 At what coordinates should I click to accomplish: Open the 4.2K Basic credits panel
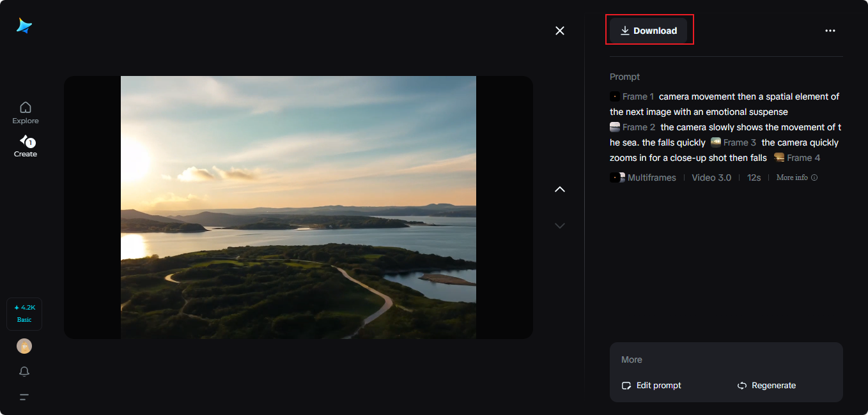[24, 313]
